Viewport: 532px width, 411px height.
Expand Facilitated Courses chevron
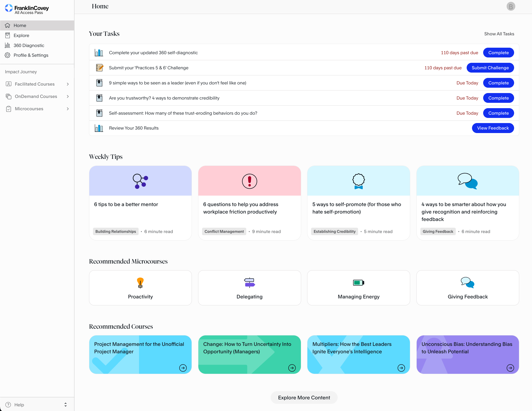(x=68, y=84)
